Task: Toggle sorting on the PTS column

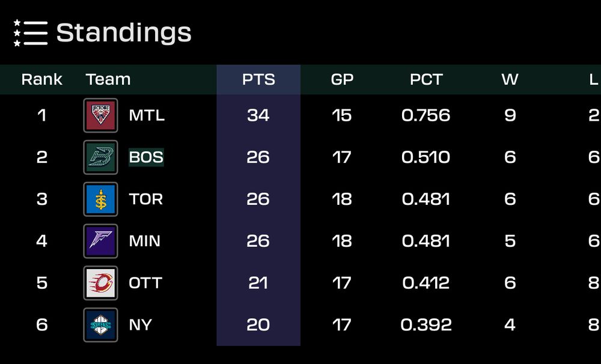Action: 258,79
